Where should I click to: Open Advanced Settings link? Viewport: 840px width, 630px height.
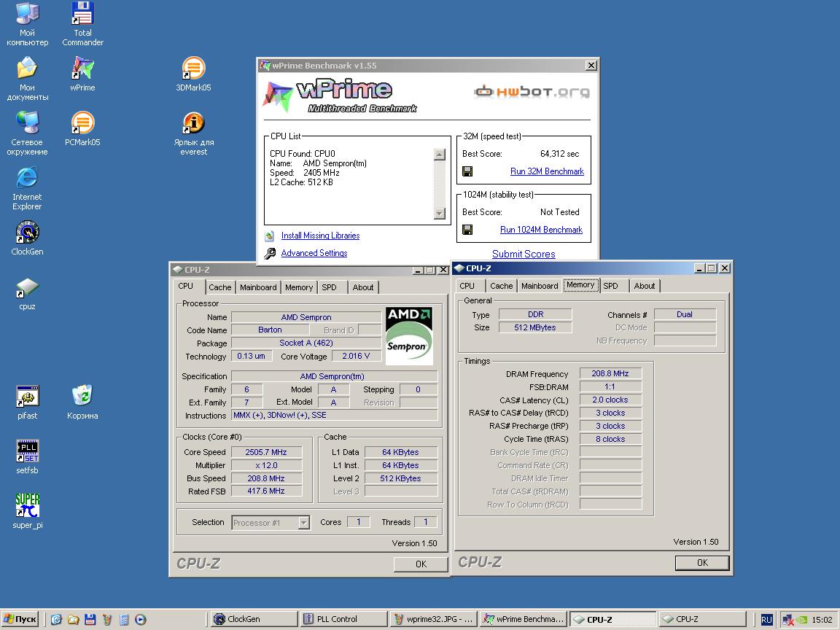coord(314,253)
